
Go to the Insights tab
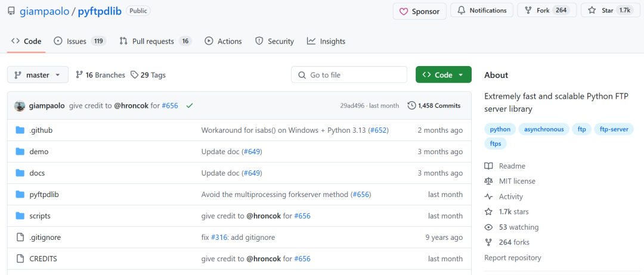[326, 41]
